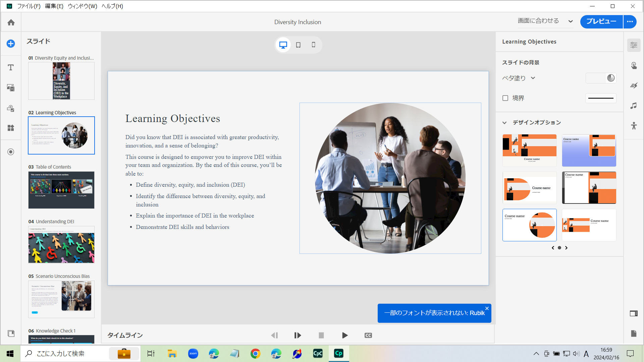
Task: Click the プレビュー preview button
Action: click(x=601, y=21)
